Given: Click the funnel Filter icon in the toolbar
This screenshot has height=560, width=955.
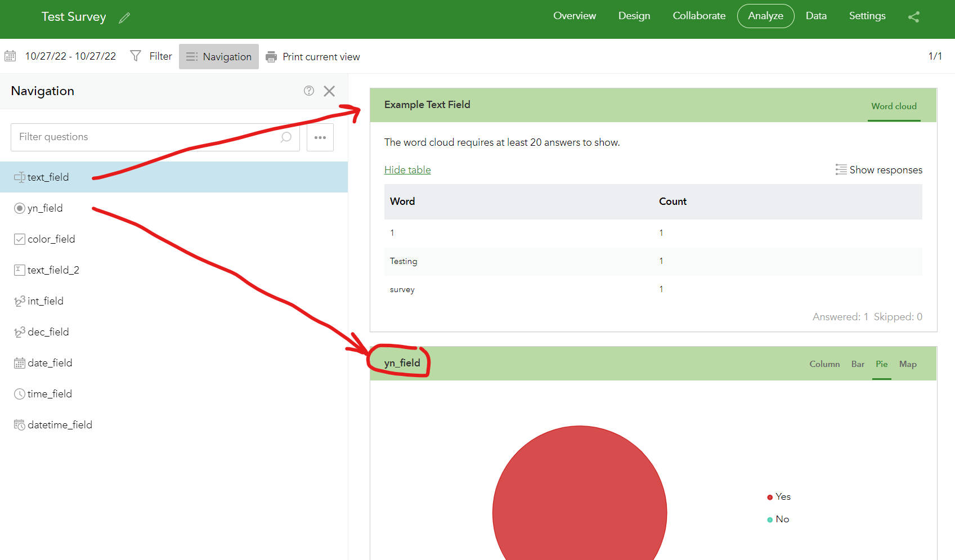Looking at the screenshot, I should (x=135, y=56).
